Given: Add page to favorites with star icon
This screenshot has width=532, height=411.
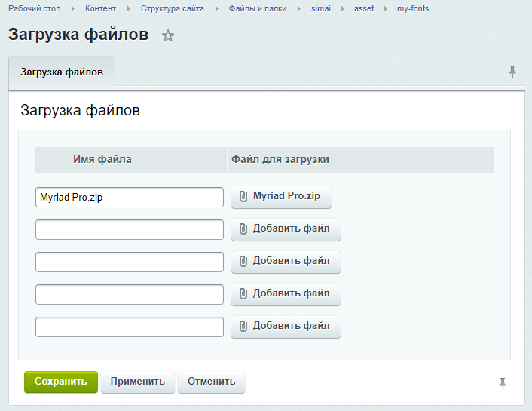Looking at the screenshot, I should click(x=168, y=35).
